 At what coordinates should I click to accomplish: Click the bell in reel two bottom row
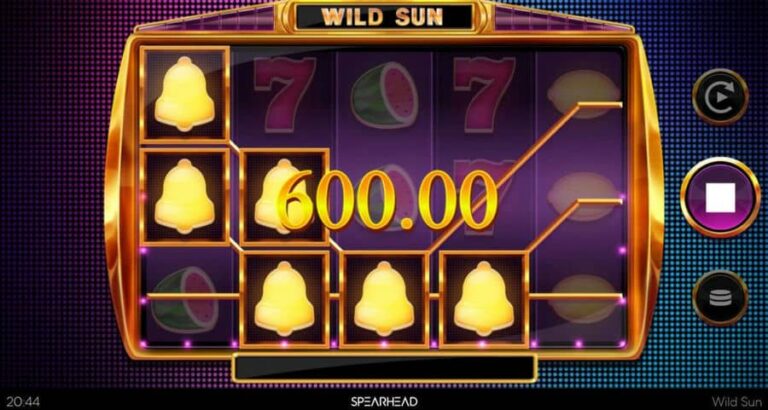pyautogui.click(x=285, y=299)
